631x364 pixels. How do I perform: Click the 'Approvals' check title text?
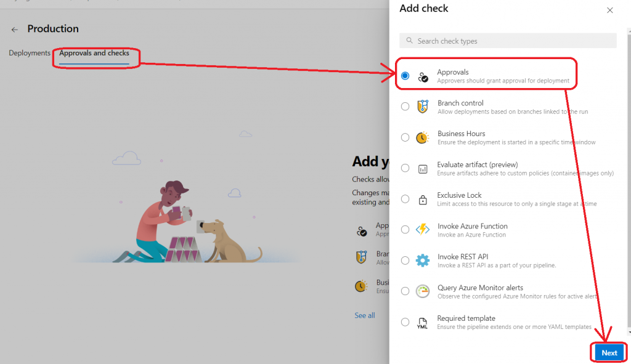pos(453,72)
